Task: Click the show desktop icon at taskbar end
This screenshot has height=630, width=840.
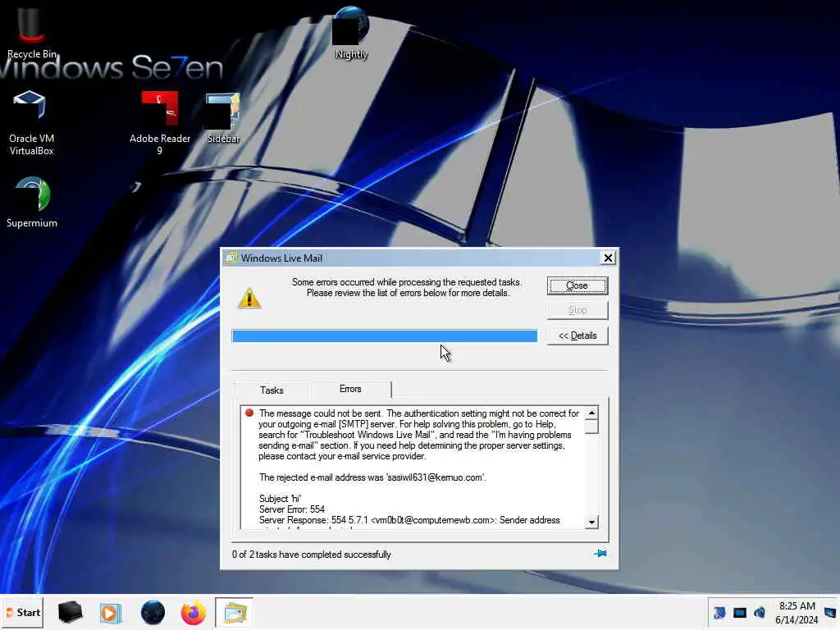Action: [x=830, y=612]
